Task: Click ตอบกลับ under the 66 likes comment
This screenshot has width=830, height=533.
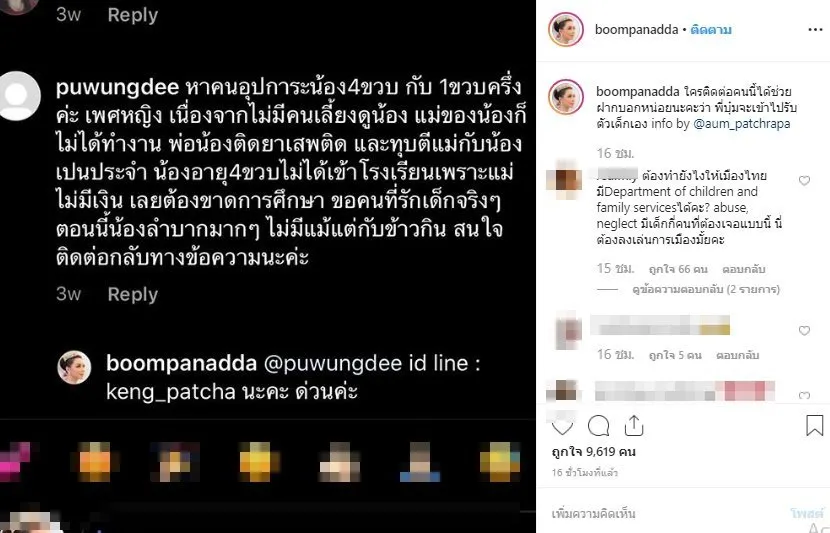Action: click(743, 269)
